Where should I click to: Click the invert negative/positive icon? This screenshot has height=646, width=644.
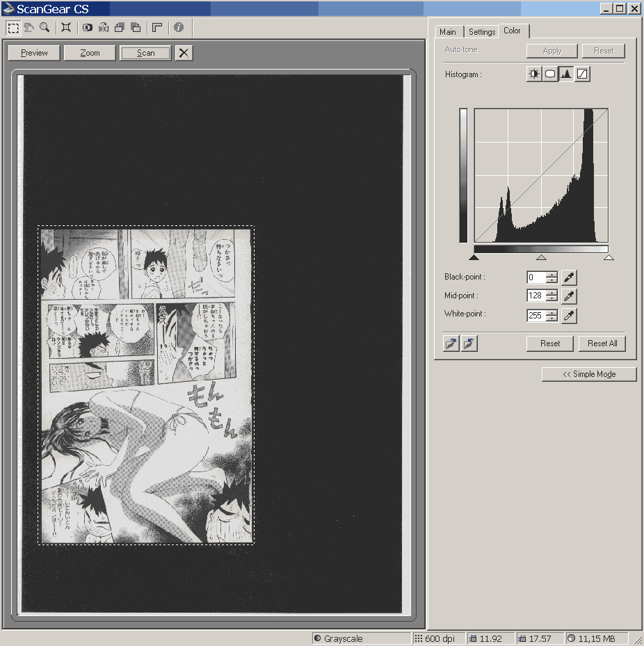(88, 28)
